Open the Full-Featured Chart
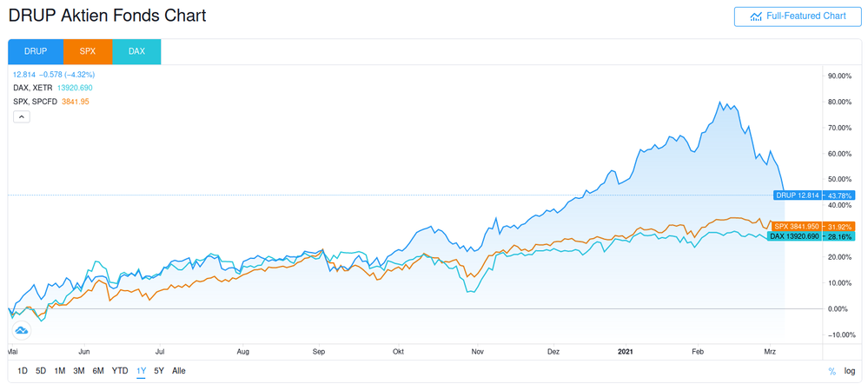Screen dimensions: 868x384 796,16
